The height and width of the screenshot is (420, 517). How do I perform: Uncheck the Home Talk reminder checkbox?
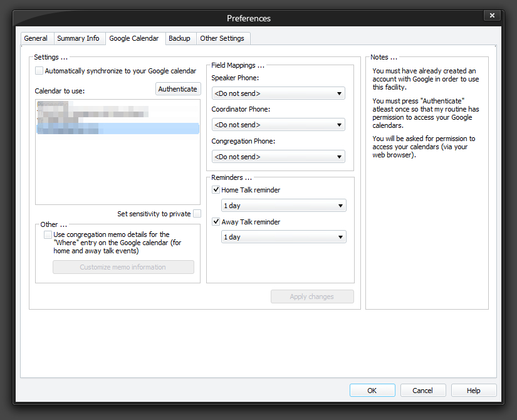[216, 190]
